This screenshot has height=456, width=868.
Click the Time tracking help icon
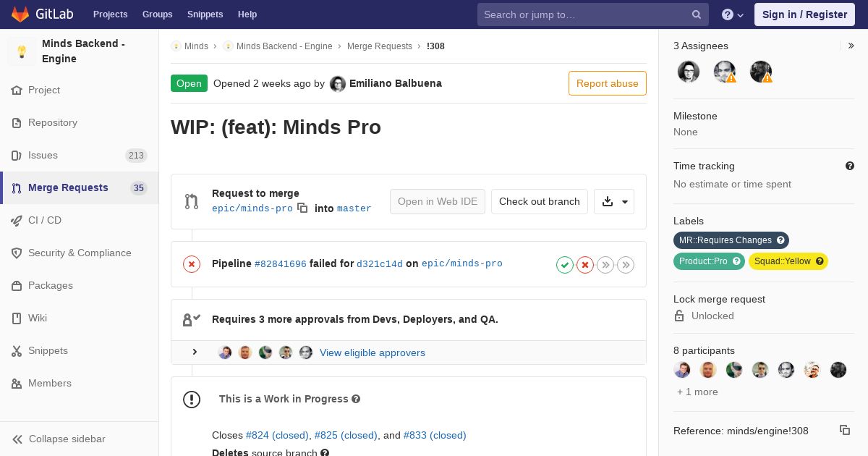click(850, 166)
